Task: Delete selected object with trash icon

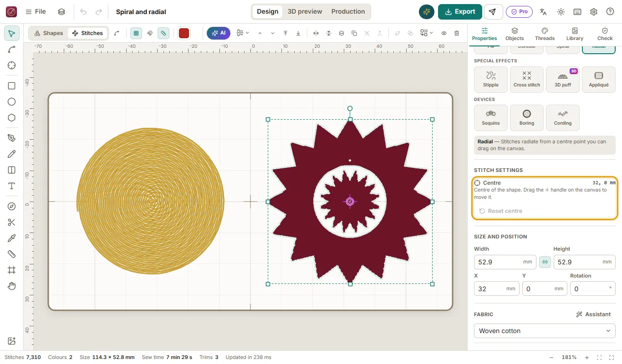Action: (x=457, y=33)
